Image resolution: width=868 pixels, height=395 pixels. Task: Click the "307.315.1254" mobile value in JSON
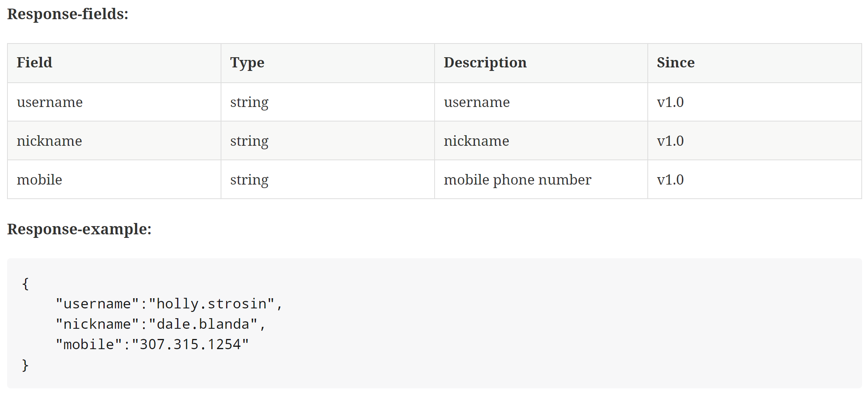tap(190, 344)
